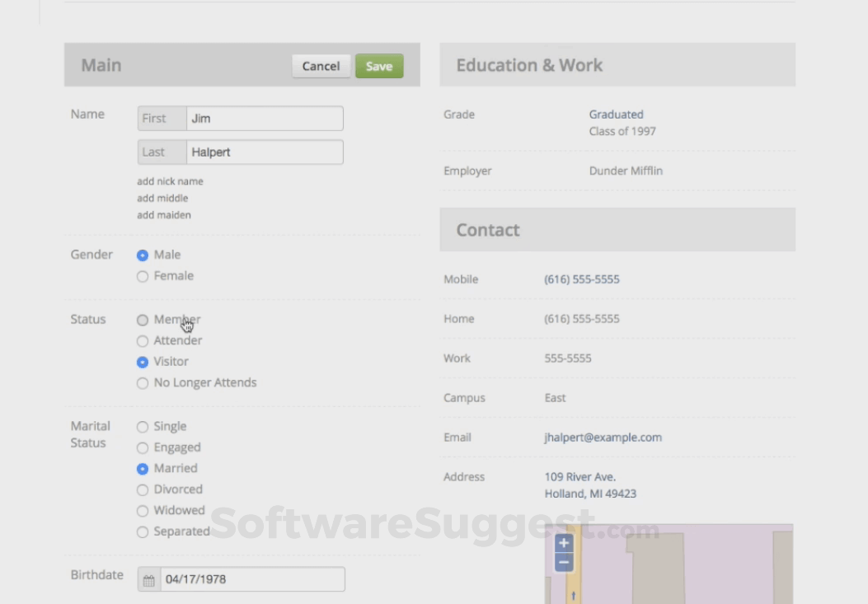Click the add maiden link
The height and width of the screenshot is (604, 868).
tap(163, 214)
